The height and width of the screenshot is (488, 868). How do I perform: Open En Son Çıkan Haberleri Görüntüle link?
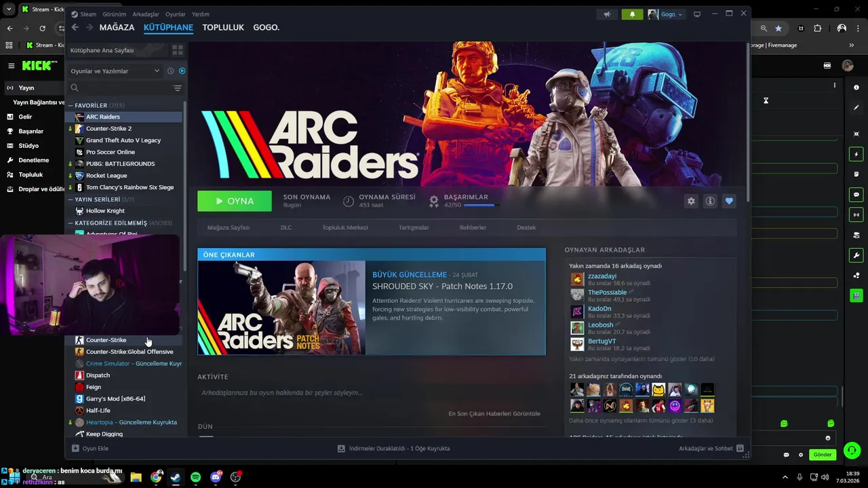494,413
